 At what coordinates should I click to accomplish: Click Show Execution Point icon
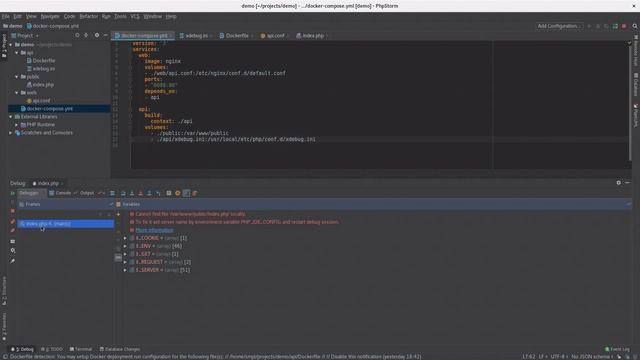pos(112,193)
